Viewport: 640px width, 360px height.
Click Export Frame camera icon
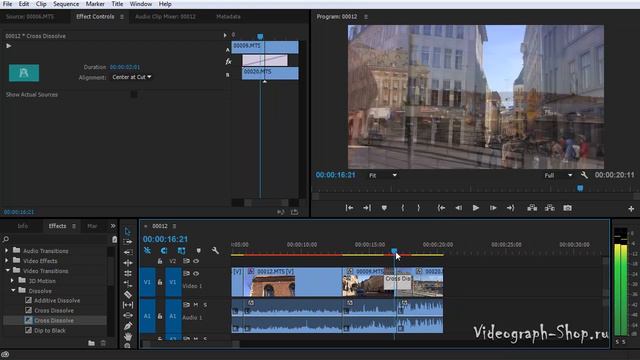pyautogui.click(x=567, y=208)
